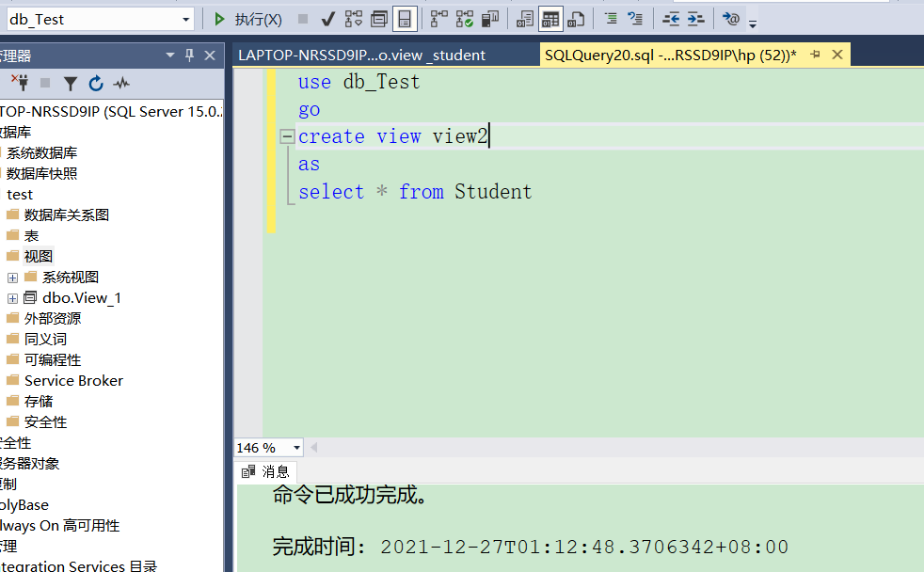This screenshot has height=572, width=924.
Task: Click the 完成时间 timestamp message
Action: coord(531,547)
